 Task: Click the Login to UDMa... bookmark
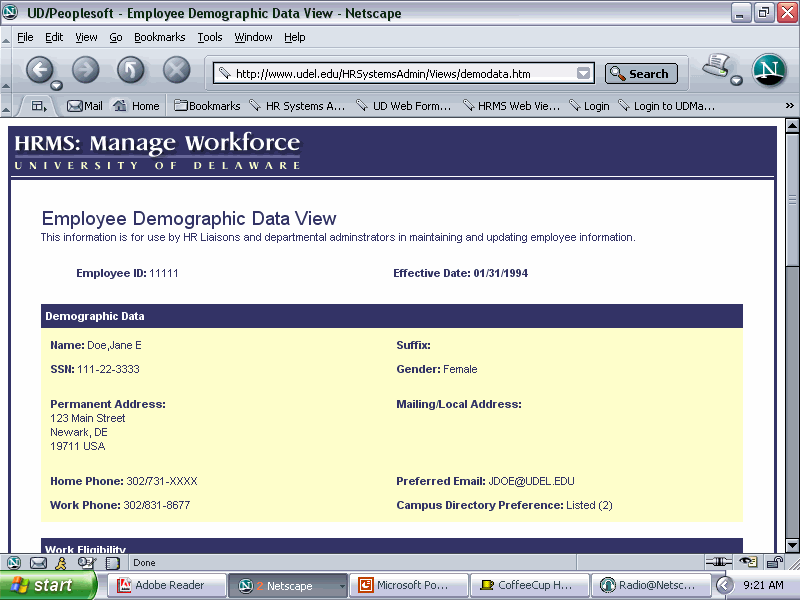pos(666,106)
